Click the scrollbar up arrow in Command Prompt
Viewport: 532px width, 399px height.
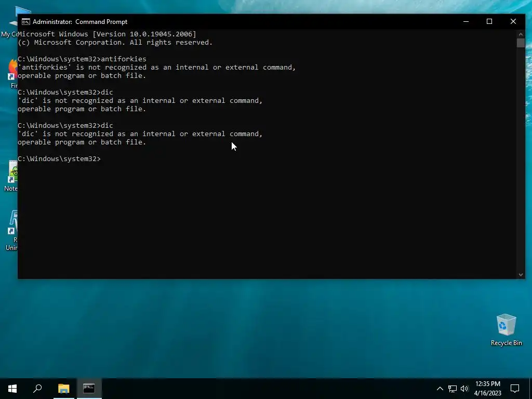(521, 34)
